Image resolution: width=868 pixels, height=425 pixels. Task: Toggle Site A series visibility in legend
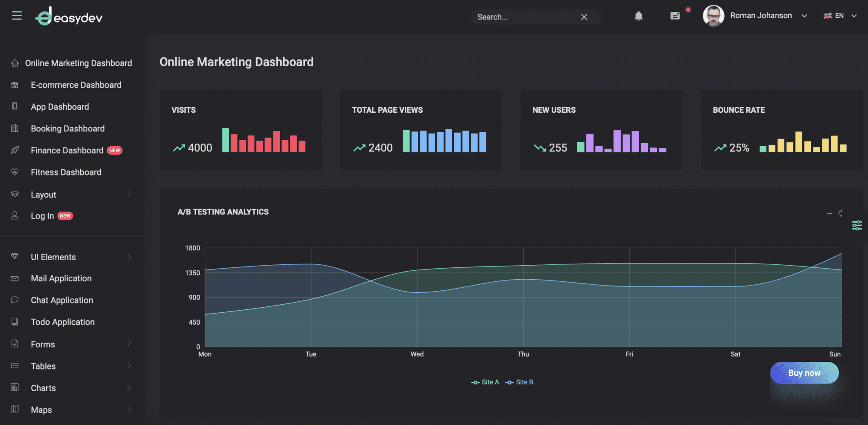click(x=485, y=382)
